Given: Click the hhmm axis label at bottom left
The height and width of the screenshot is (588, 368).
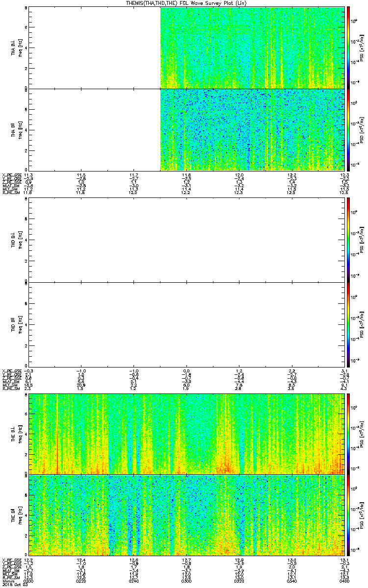Looking at the screenshot, I should point(7,581).
